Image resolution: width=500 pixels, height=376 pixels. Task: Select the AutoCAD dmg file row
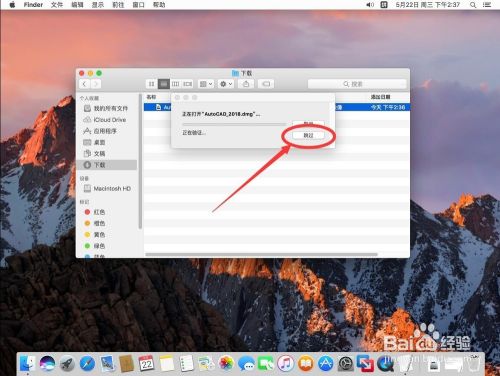[x=277, y=107]
